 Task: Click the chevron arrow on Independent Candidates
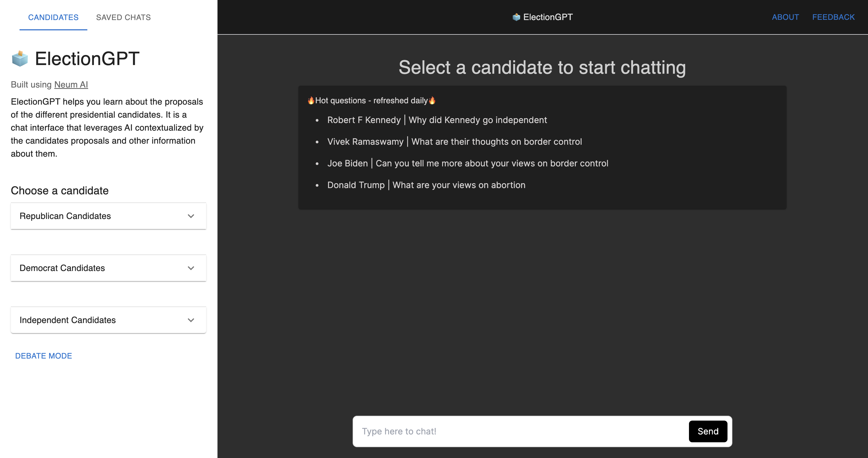pyautogui.click(x=191, y=320)
